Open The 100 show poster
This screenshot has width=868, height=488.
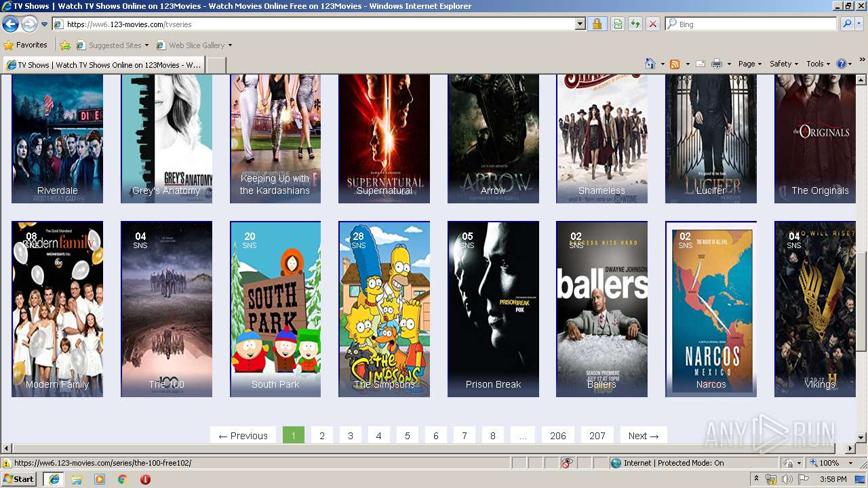pos(166,309)
